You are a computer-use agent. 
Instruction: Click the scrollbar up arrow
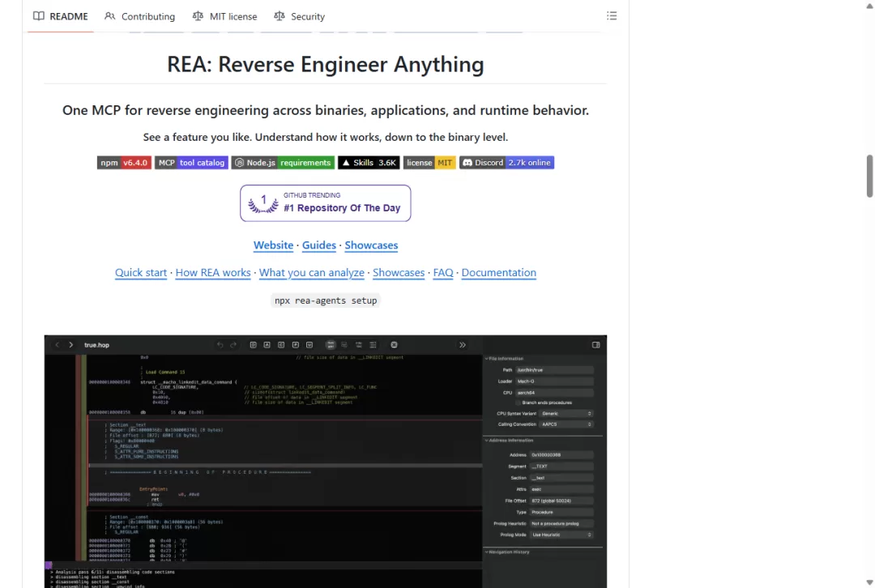point(869,5)
